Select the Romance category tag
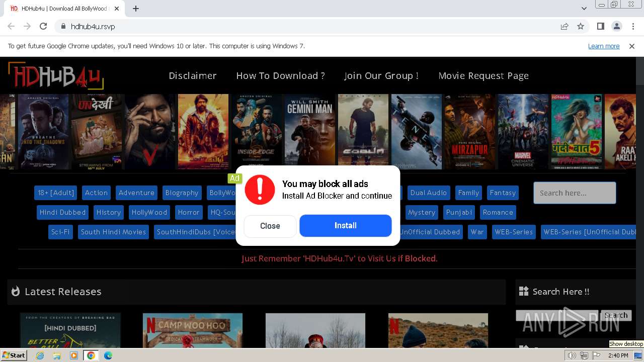This screenshot has height=362, width=644. [498, 212]
